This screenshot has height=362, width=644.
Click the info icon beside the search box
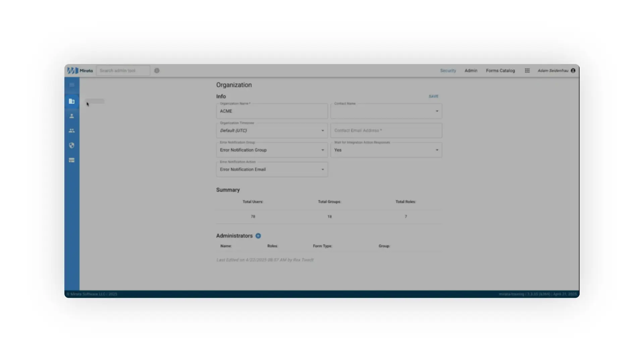pos(157,71)
